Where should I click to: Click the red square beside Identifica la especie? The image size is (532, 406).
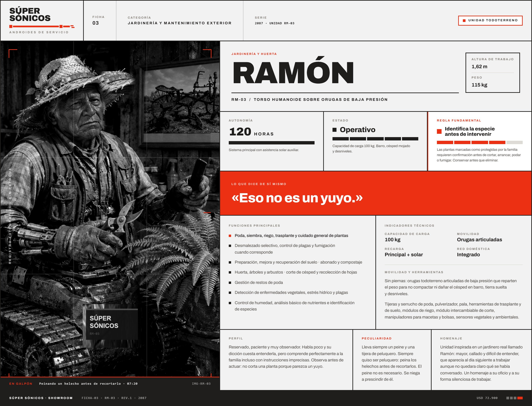[439, 131]
